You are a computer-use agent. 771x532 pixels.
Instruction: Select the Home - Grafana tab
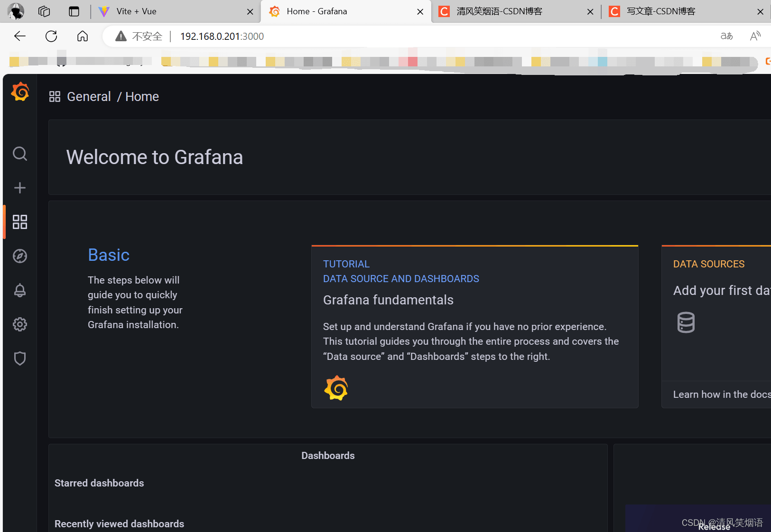(x=346, y=11)
